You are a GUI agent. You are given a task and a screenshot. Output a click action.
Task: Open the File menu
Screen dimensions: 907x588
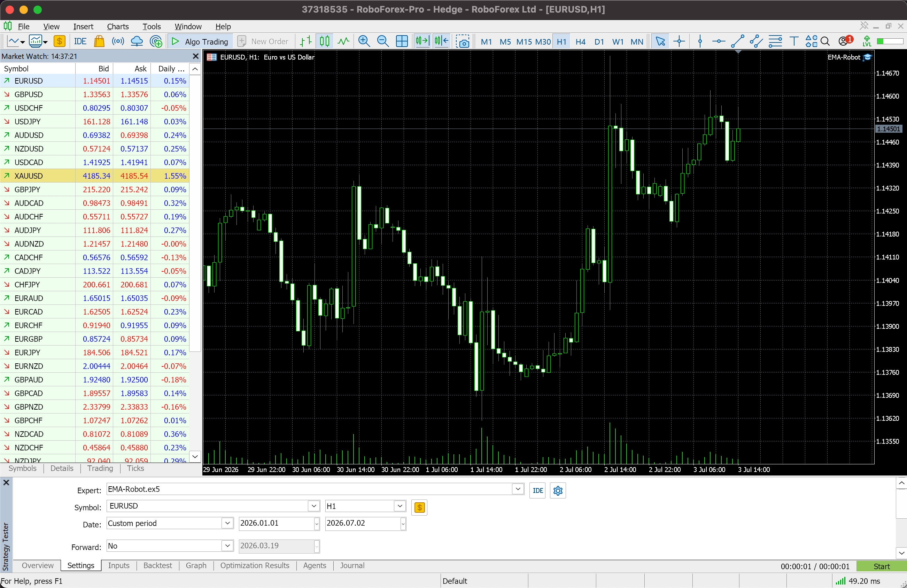click(x=24, y=26)
